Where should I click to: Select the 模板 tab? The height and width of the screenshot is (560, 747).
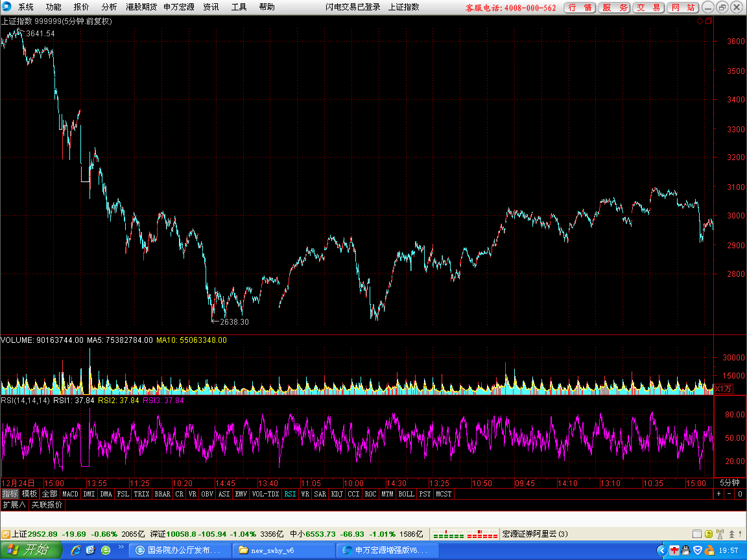[30, 494]
